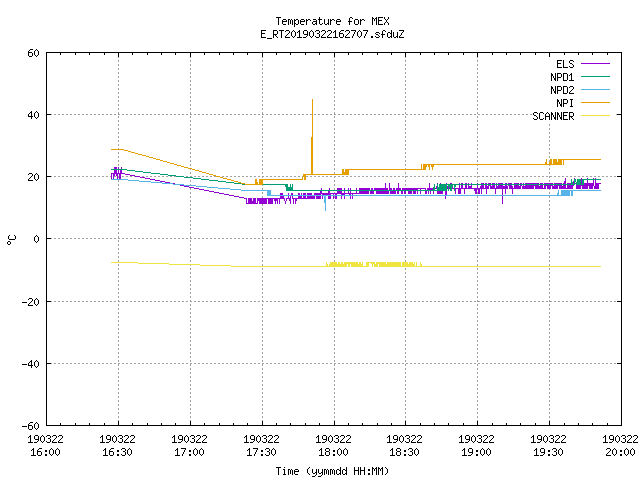
Task: Click the x-axis tick label 19:30
Action: click(x=548, y=452)
